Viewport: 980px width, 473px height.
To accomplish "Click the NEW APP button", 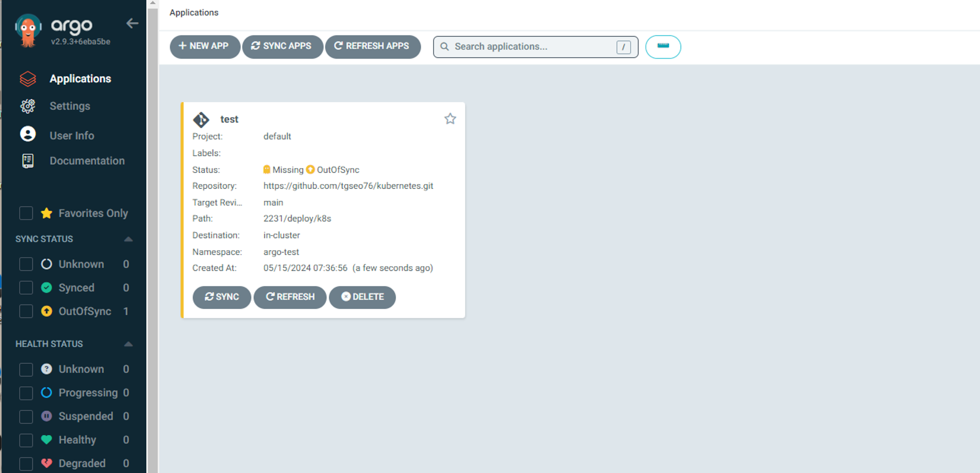I will [205, 47].
